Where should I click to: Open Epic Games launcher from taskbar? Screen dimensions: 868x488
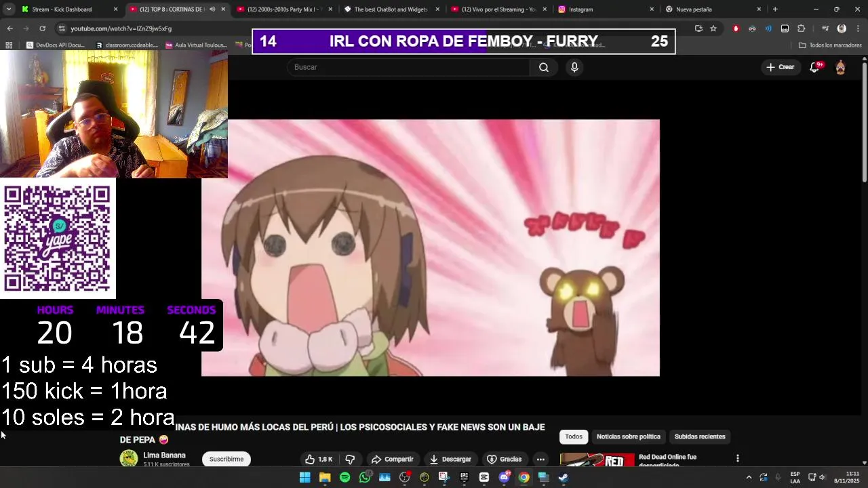click(464, 477)
